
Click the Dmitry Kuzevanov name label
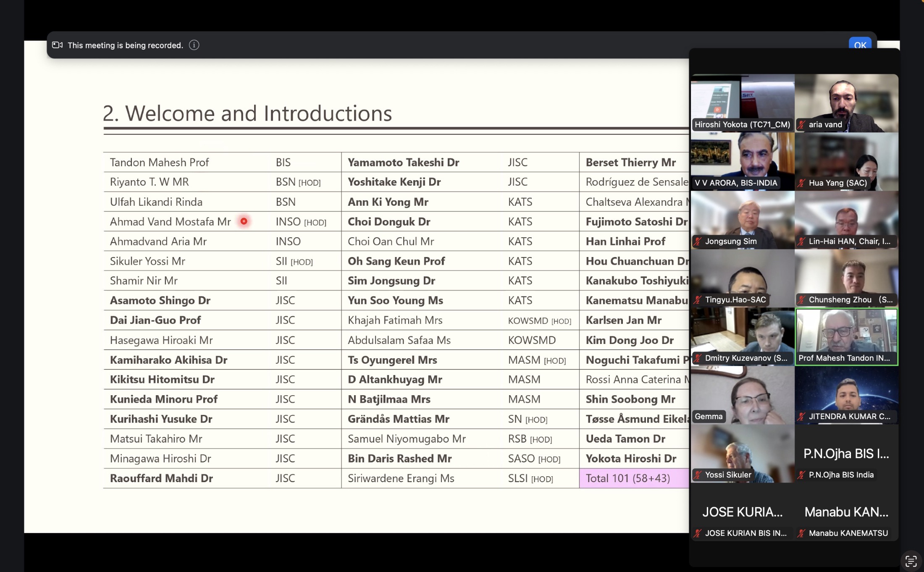pos(745,358)
